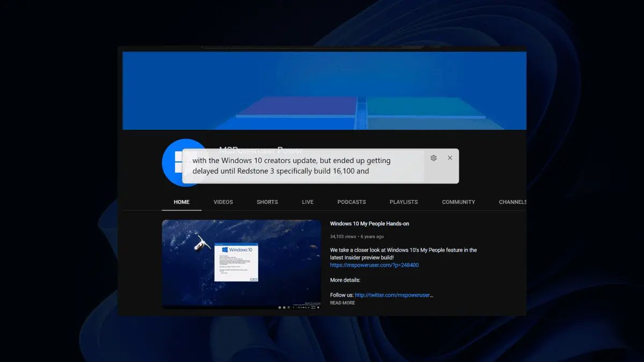Image resolution: width=644 pixels, height=362 pixels.
Task: Go to the SHORTS tab
Action: pos(267,202)
